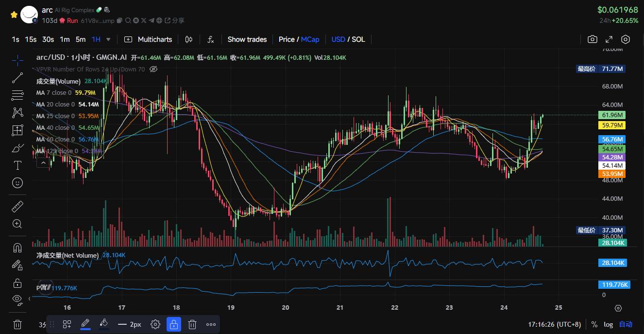Screen dimensions: 644x334
Task: Click the Show trades button
Action: [x=247, y=39]
